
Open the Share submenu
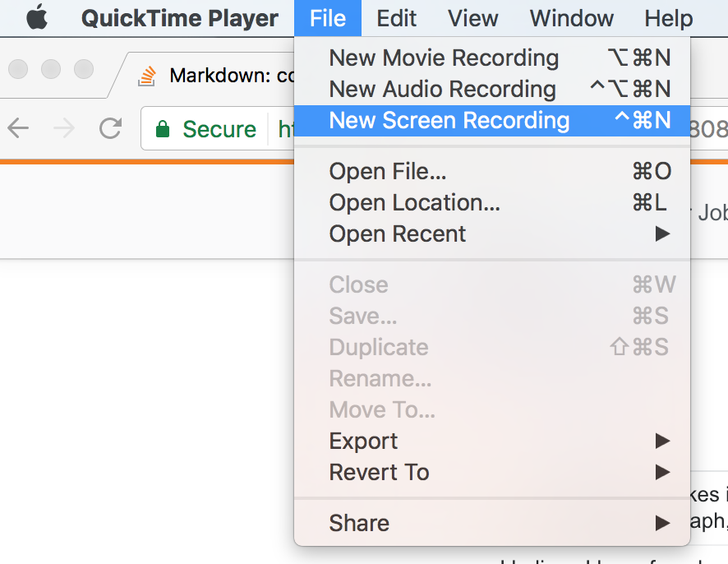tap(358, 523)
